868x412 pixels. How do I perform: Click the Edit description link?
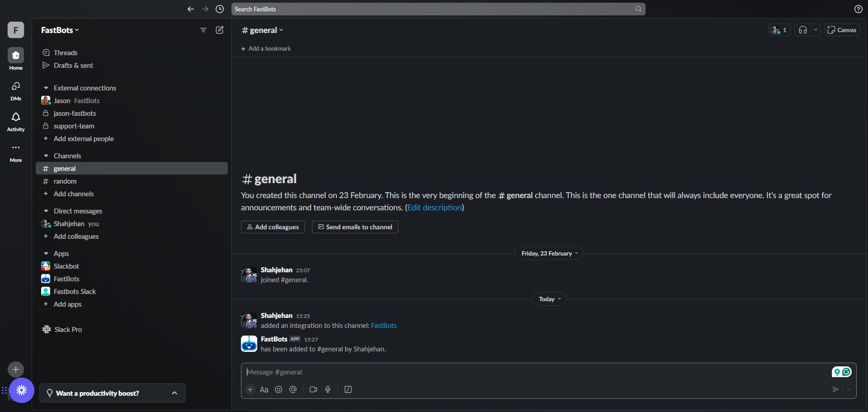coord(434,208)
